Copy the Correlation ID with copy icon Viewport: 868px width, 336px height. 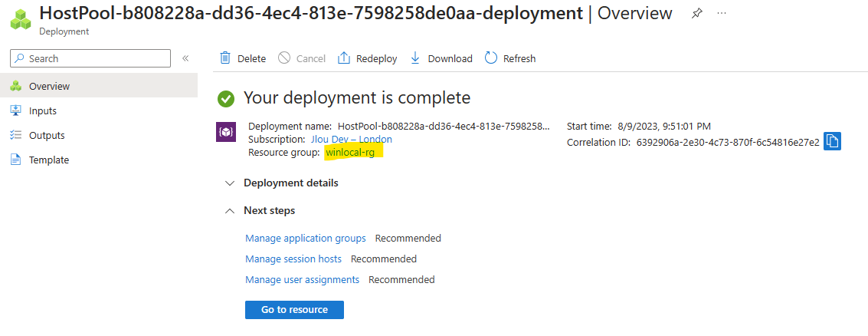pos(832,141)
